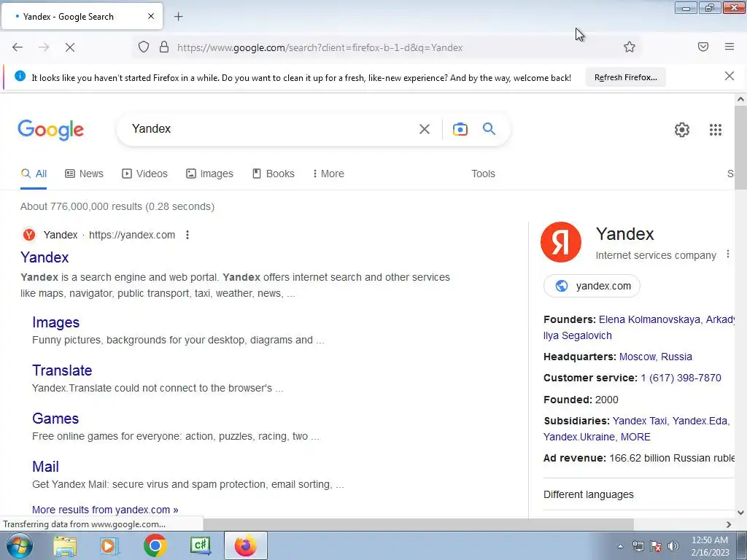Click the Different languages section
Image resolution: width=747 pixels, height=560 pixels.
589,495
